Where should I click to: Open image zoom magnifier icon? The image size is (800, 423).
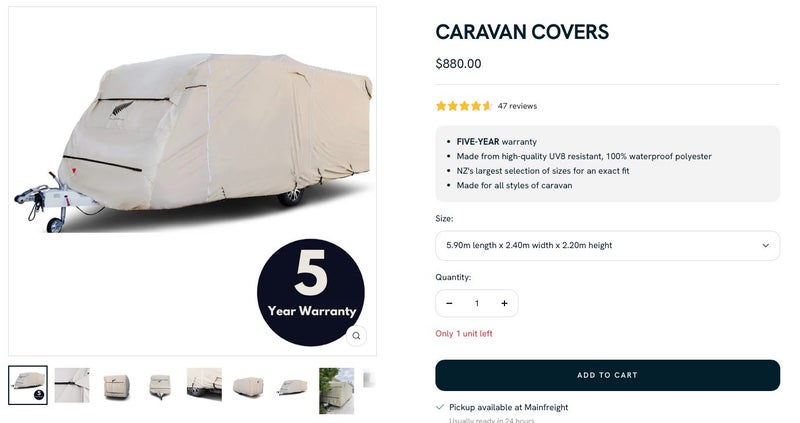coord(356,336)
